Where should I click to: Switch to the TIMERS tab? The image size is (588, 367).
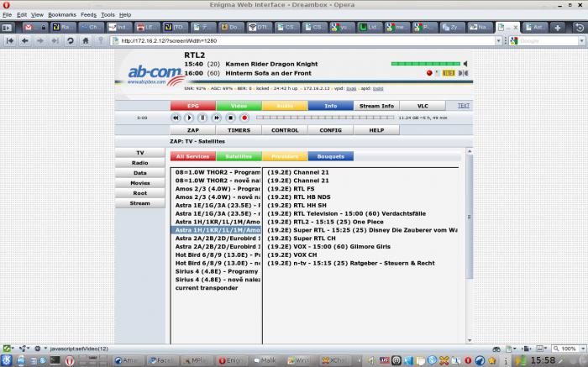point(239,130)
